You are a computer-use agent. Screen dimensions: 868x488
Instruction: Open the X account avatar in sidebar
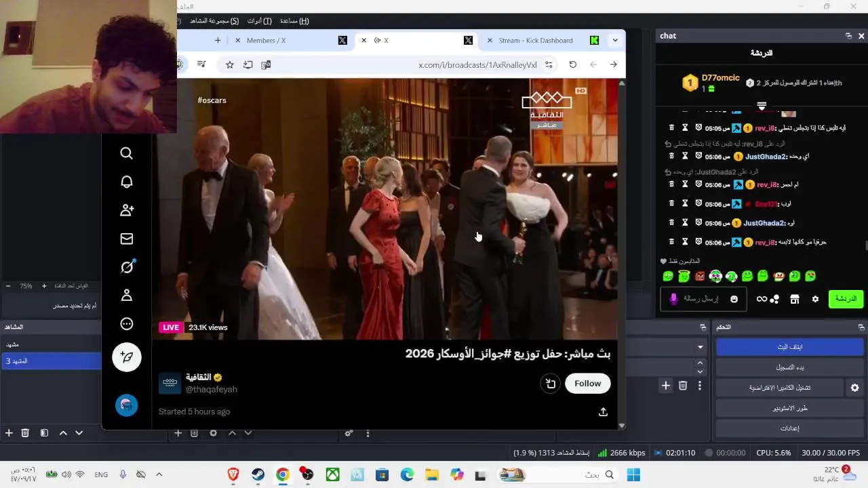(x=126, y=405)
